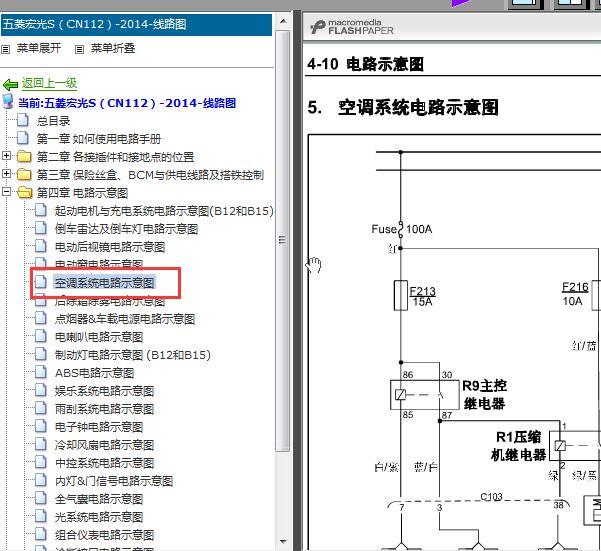The image size is (601, 551).
Task: Click page icon beside 中控系统电路示意图
Action: 41,462
